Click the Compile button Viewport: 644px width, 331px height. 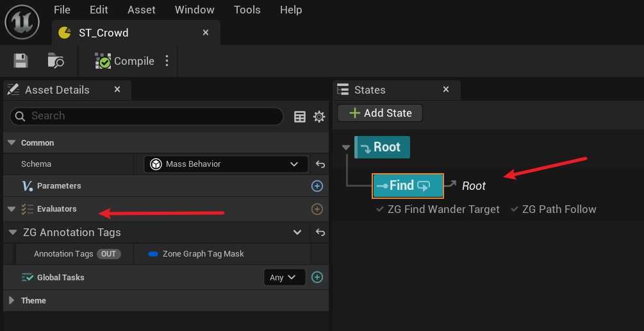(x=126, y=61)
